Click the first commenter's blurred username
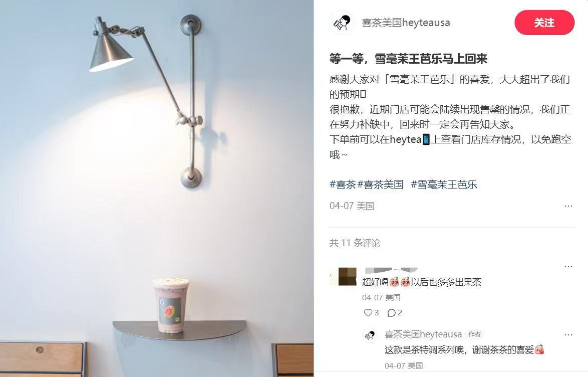Image resolution: width=588 pixels, height=377 pixels. pos(391,270)
